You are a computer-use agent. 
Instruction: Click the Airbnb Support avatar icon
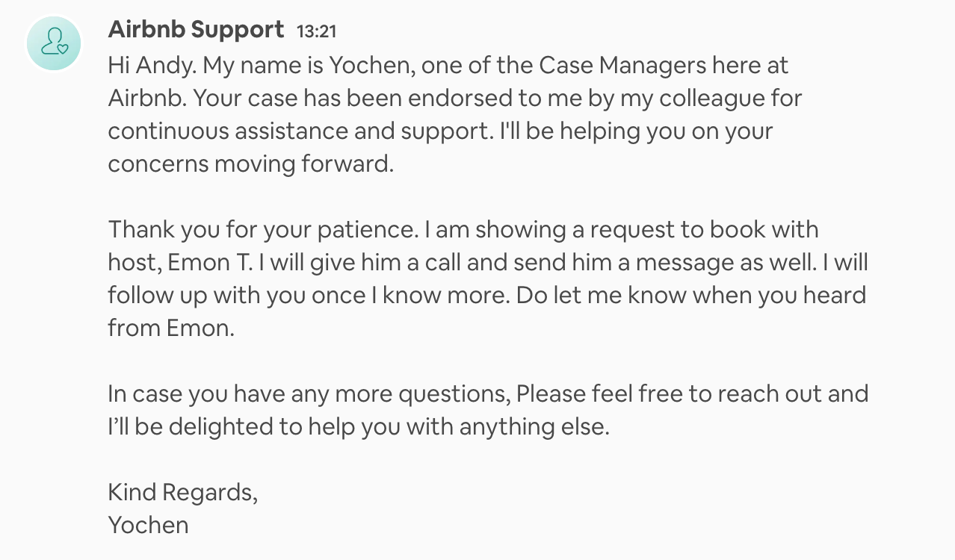(x=54, y=43)
